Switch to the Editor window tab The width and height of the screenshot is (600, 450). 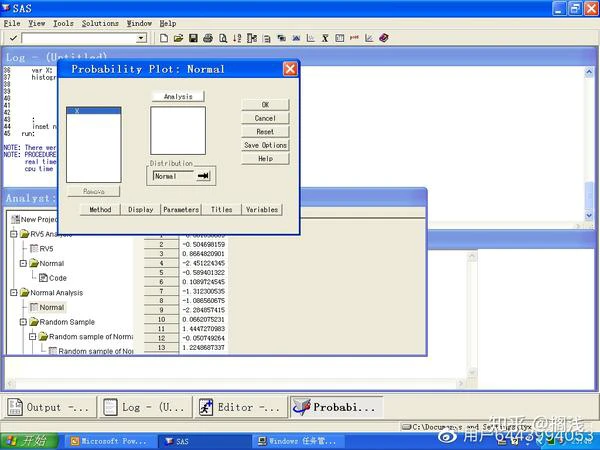pos(240,407)
